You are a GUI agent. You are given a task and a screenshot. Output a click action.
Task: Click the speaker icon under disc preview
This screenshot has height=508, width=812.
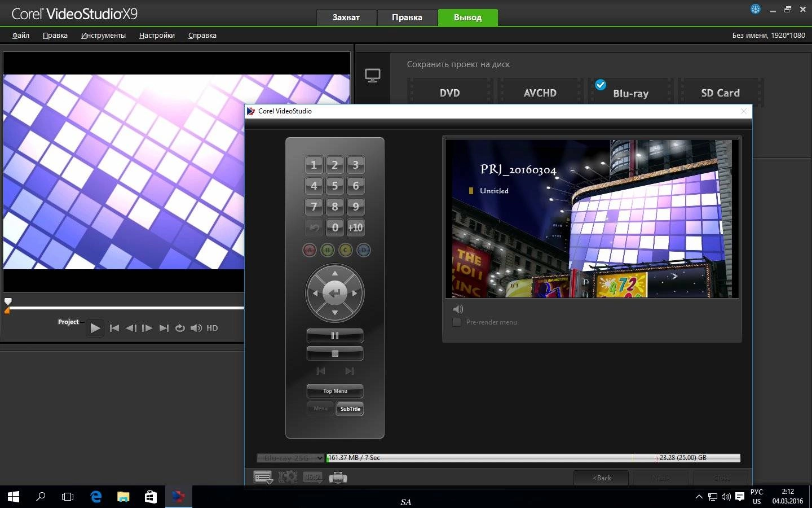(458, 309)
